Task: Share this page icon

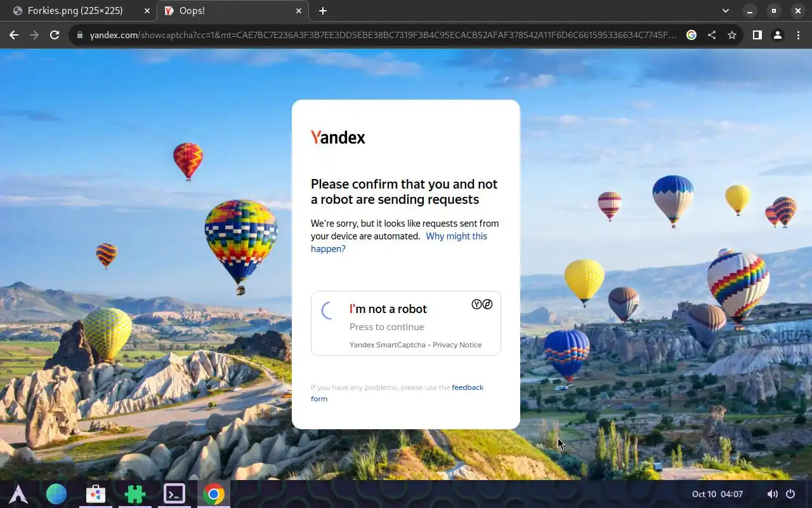Action: coord(712,35)
